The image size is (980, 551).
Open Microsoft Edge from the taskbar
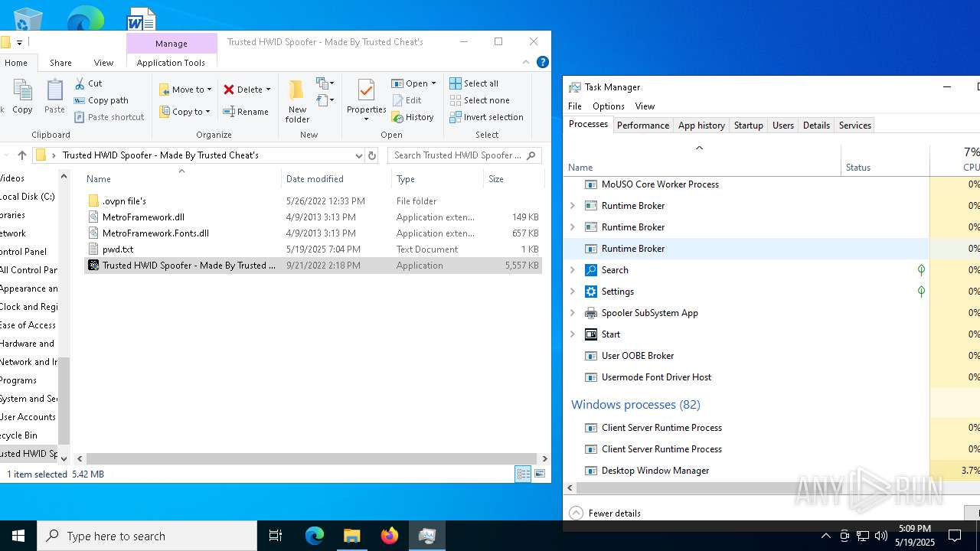[315, 536]
